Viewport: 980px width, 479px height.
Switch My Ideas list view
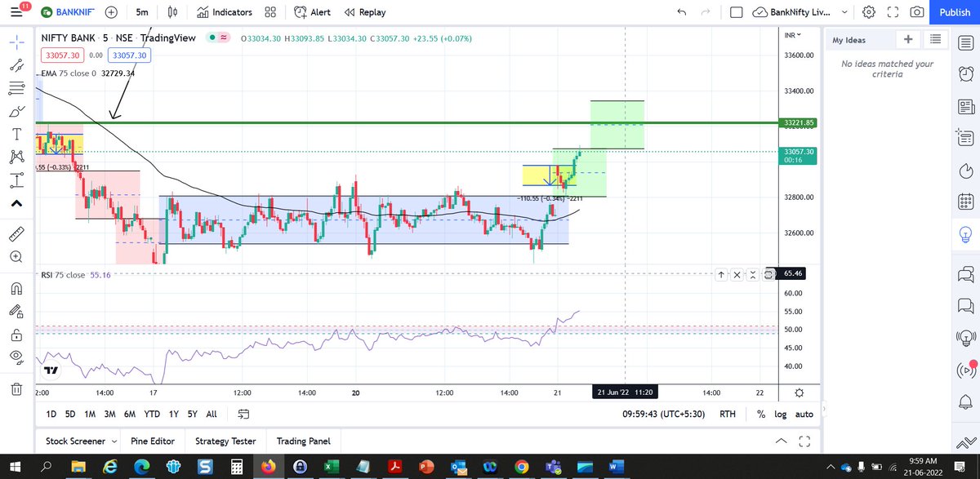click(x=934, y=39)
